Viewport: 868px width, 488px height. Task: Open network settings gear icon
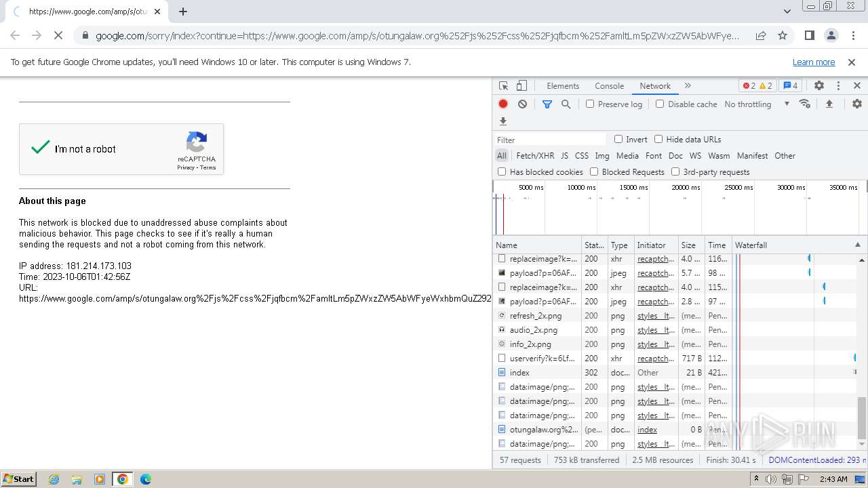[x=857, y=104]
